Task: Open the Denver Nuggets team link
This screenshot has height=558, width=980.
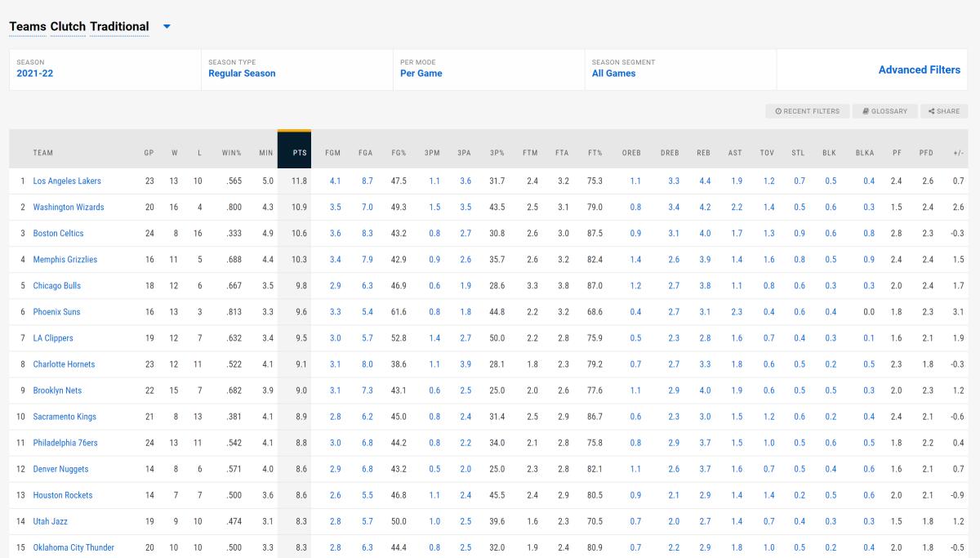Action: coord(60,469)
